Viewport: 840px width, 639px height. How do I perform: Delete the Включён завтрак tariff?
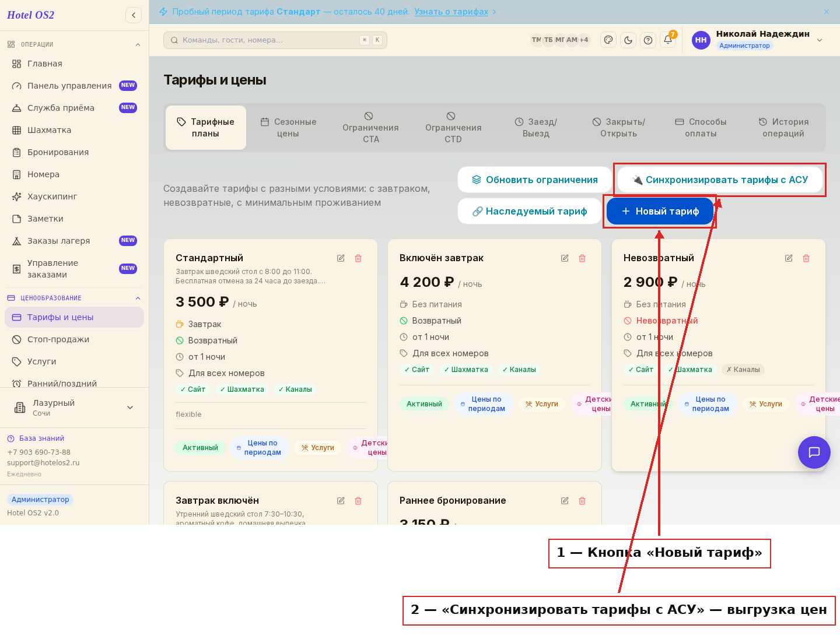pos(582,258)
